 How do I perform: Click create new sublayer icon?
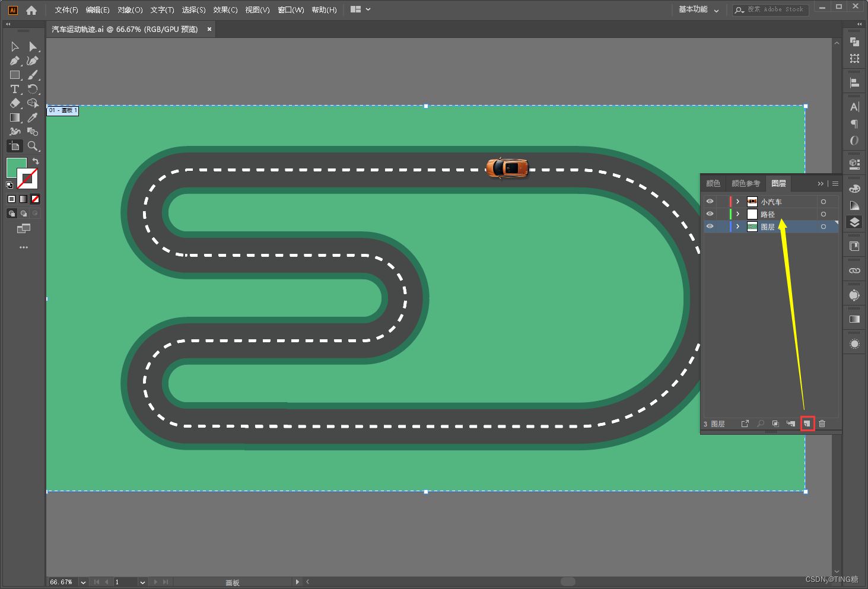[x=791, y=424]
